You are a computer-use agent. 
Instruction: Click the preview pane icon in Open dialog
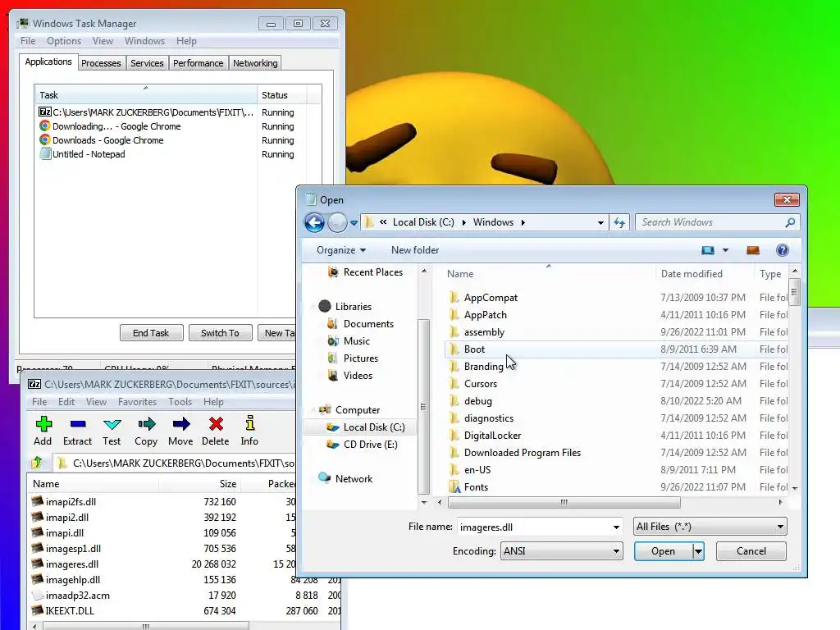753,250
